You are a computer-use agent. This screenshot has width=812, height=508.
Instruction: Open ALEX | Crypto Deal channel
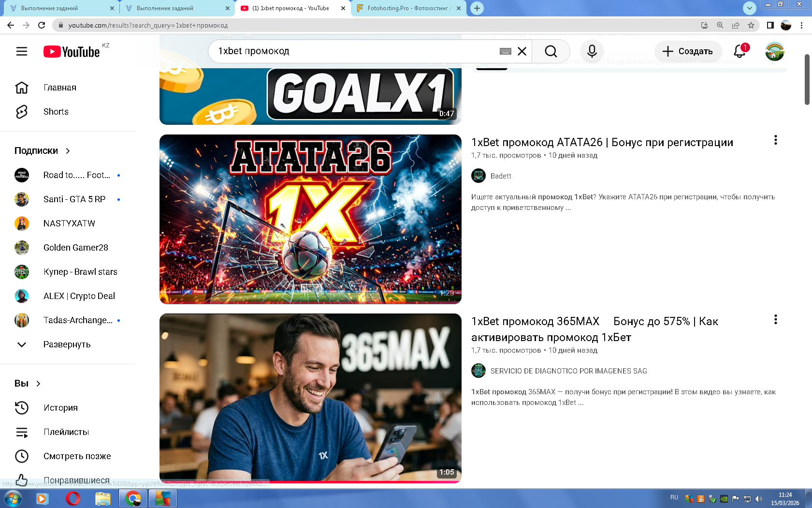tap(68, 296)
